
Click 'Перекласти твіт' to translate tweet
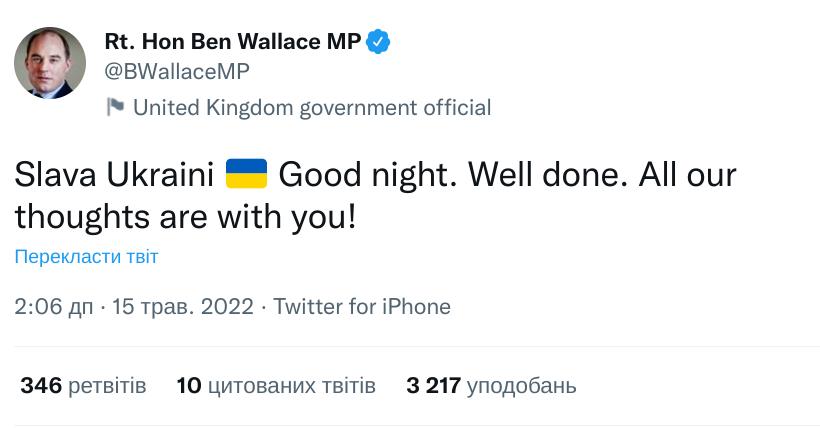tap(87, 257)
